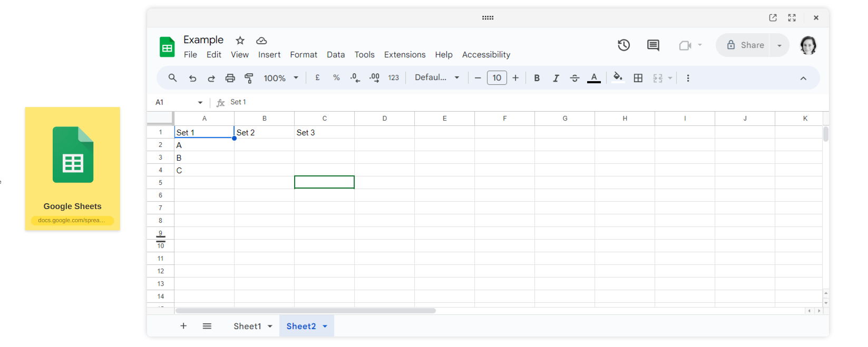868x347 pixels.
Task: Click the paint format roller icon
Action: 249,78
